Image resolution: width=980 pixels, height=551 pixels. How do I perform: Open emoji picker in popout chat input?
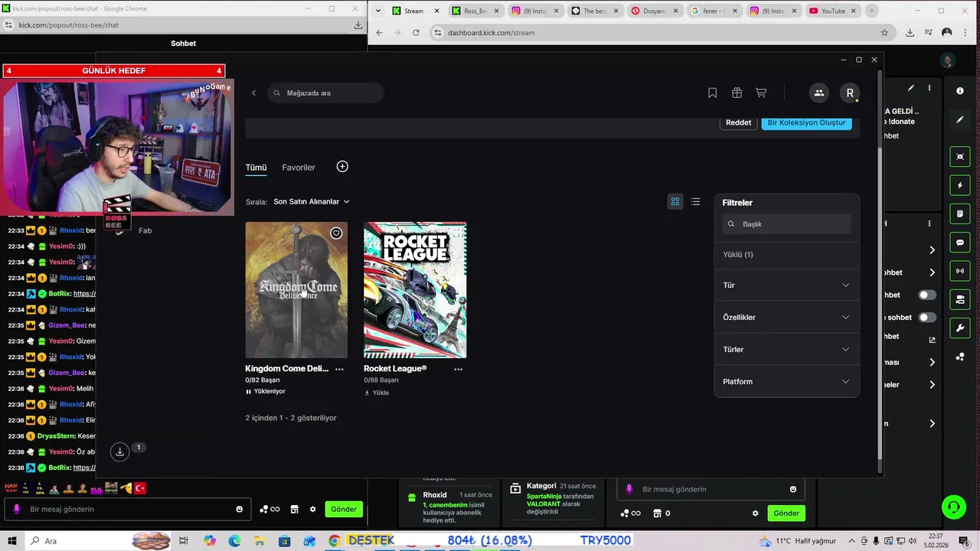click(x=240, y=509)
